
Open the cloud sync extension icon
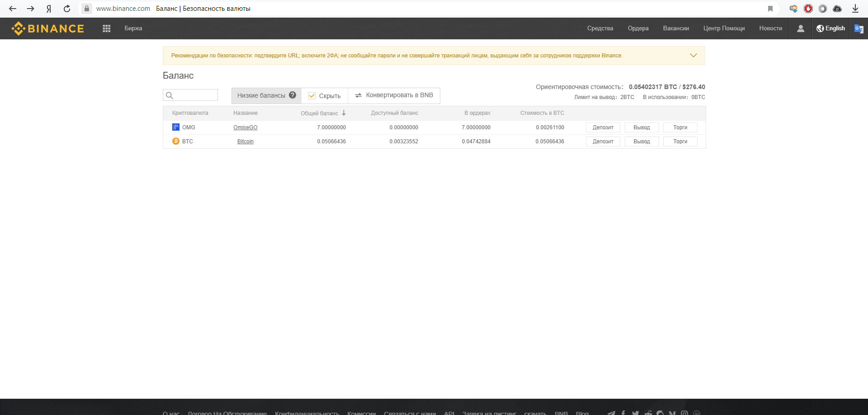pyautogui.click(x=837, y=9)
